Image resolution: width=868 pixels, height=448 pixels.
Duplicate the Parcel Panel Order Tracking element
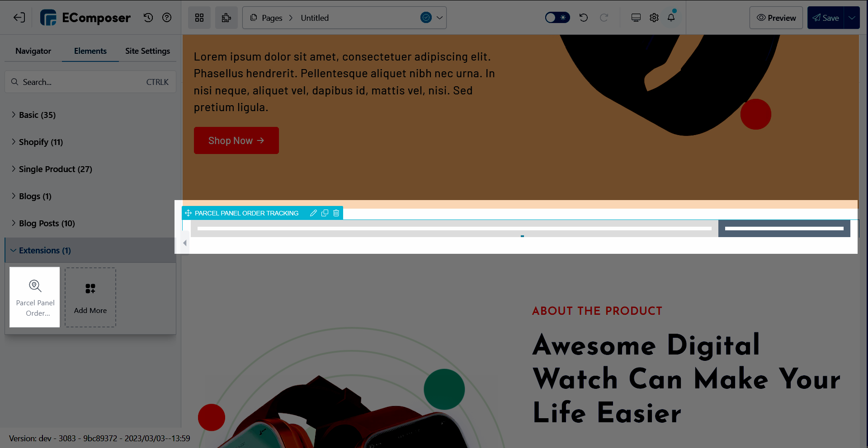(325, 213)
